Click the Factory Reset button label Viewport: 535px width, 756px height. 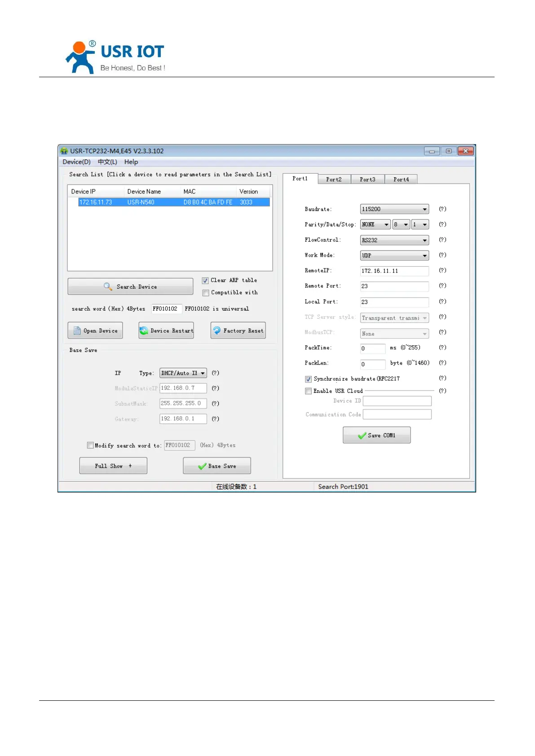[243, 331]
